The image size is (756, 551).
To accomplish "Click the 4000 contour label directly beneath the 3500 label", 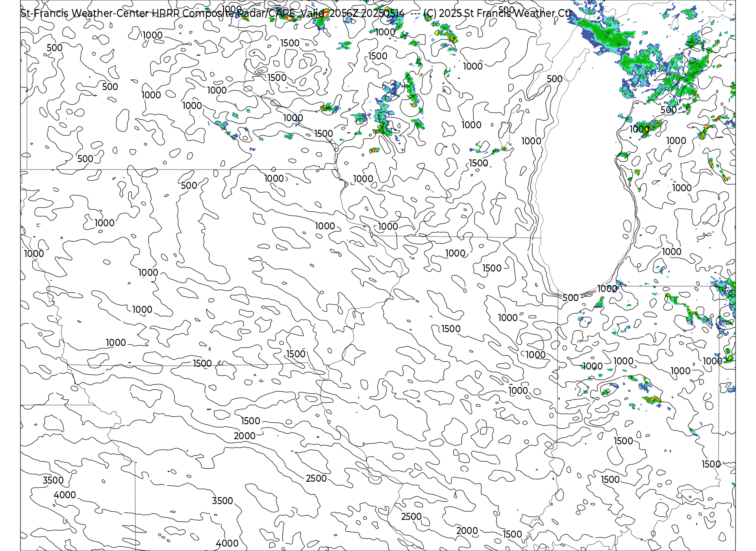I will click(65, 495).
